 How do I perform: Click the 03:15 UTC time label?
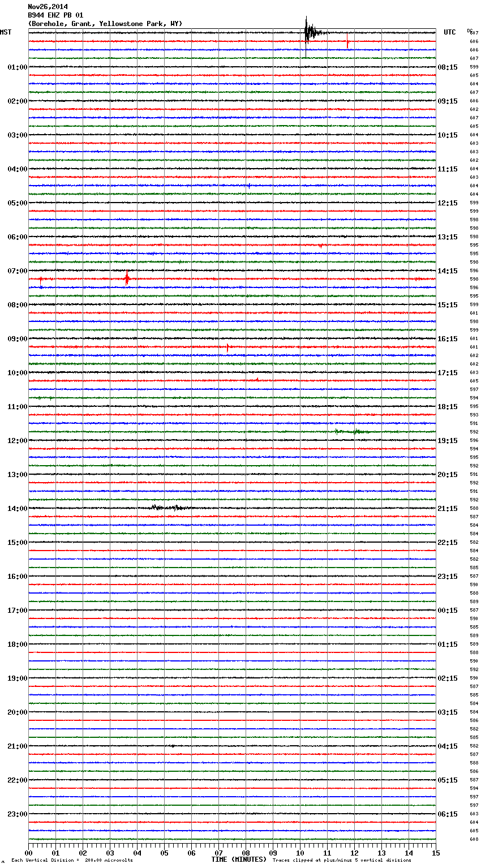(x=448, y=712)
